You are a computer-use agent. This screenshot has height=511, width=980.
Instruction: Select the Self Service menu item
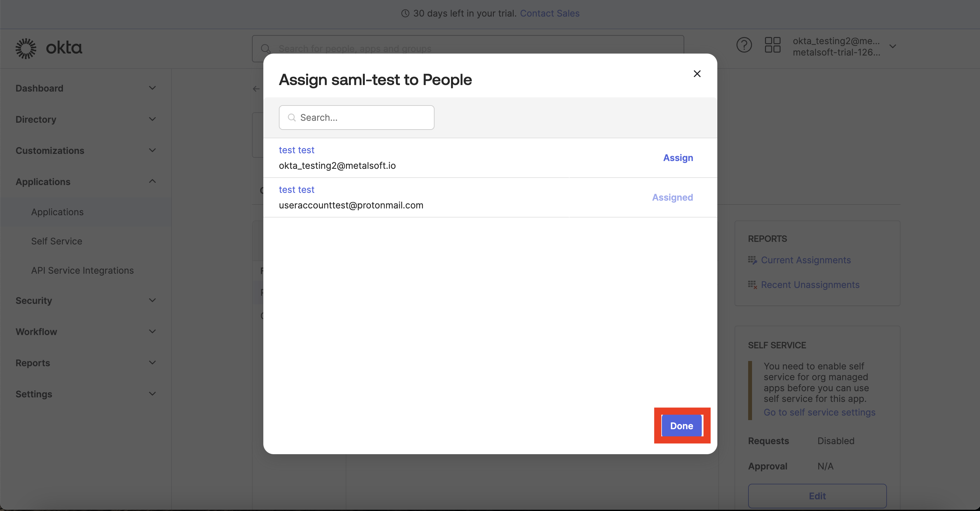pyautogui.click(x=57, y=241)
